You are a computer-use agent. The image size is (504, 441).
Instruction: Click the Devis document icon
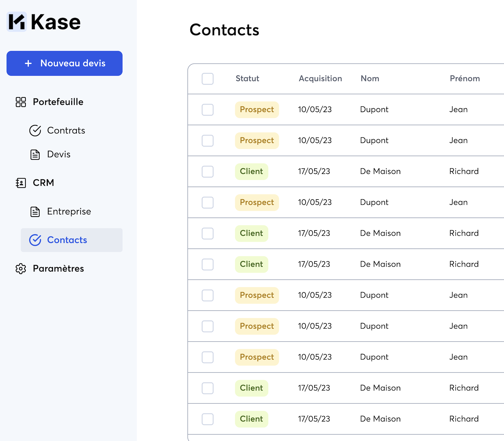click(x=35, y=155)
